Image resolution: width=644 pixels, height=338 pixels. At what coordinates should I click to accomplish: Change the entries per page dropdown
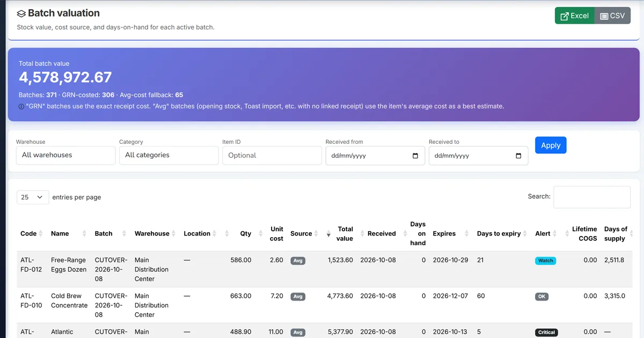pos(33,197)
